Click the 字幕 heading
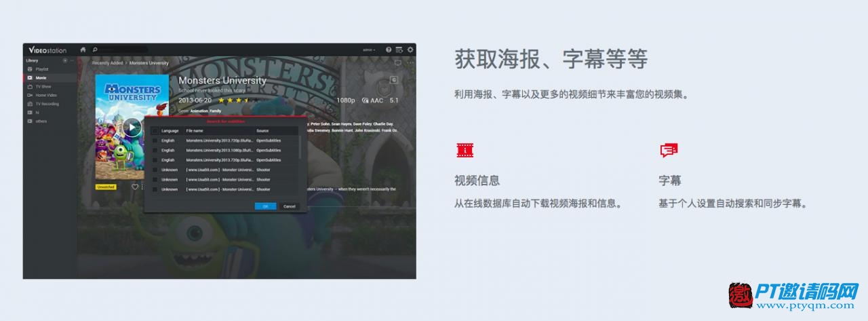868x321 pixels. click(x=670, y=181)
